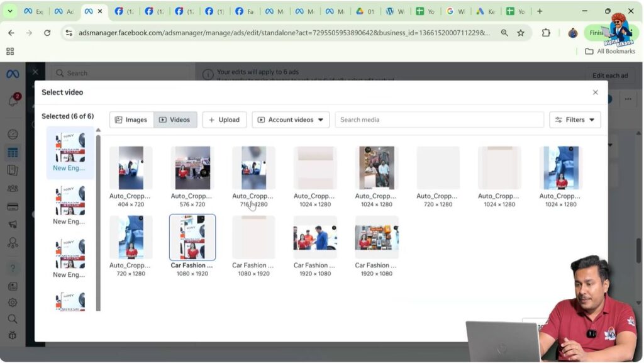Screen dimensions: 644x363
Task: Select the Campaigns grid icon in sidebar
Action: 12,152
